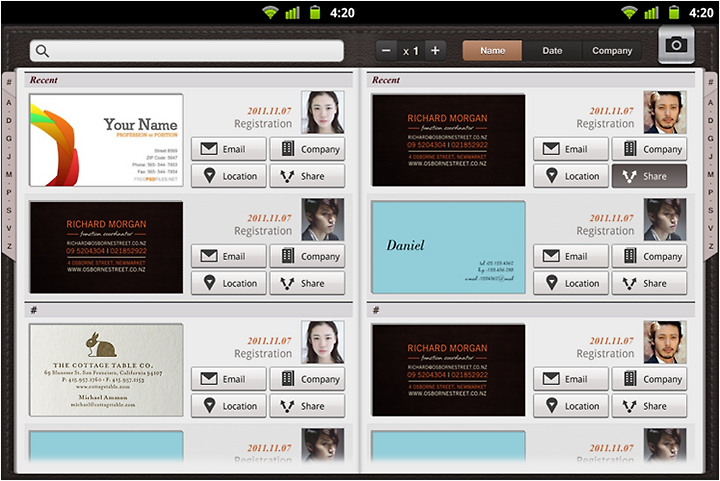Click the highlighted dark Share button
This screenshot has height=481, width=720.
[x=649, y=176]
